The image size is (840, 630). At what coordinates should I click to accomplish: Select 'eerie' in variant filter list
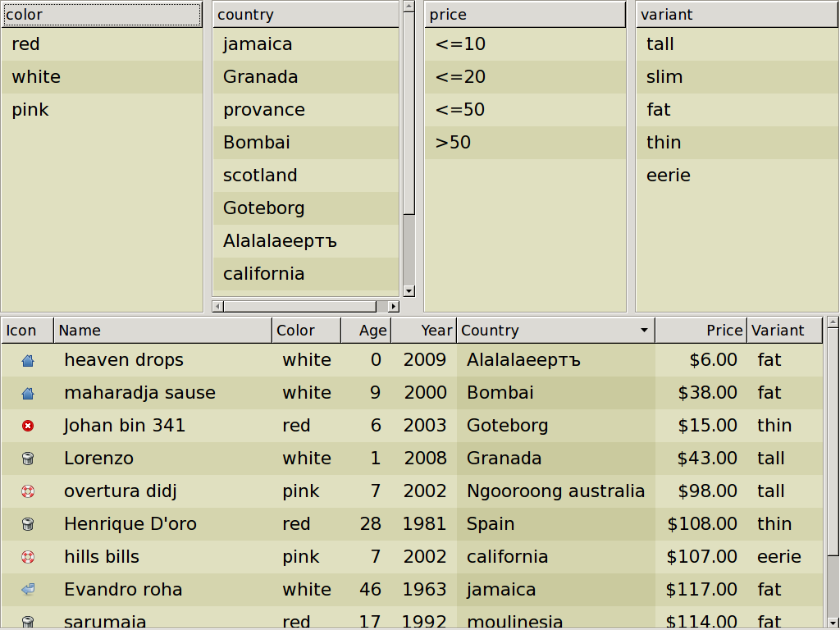pos(737,176)
